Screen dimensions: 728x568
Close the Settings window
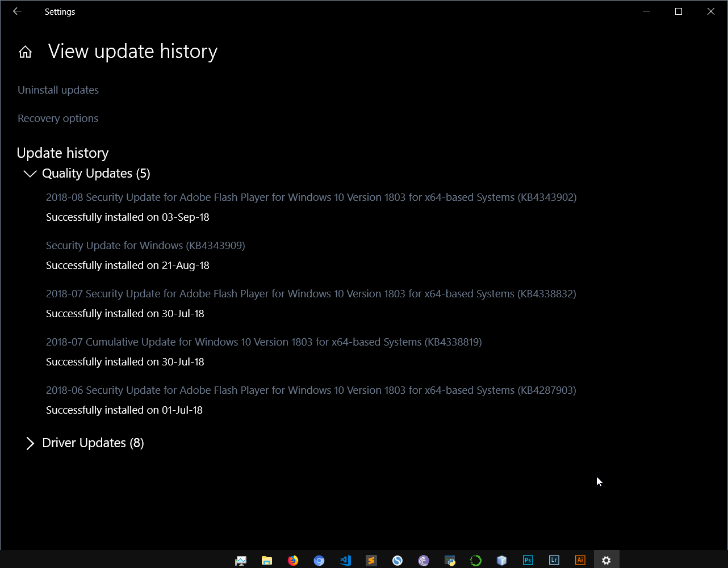pyautogui.click(x=711, y=11)
